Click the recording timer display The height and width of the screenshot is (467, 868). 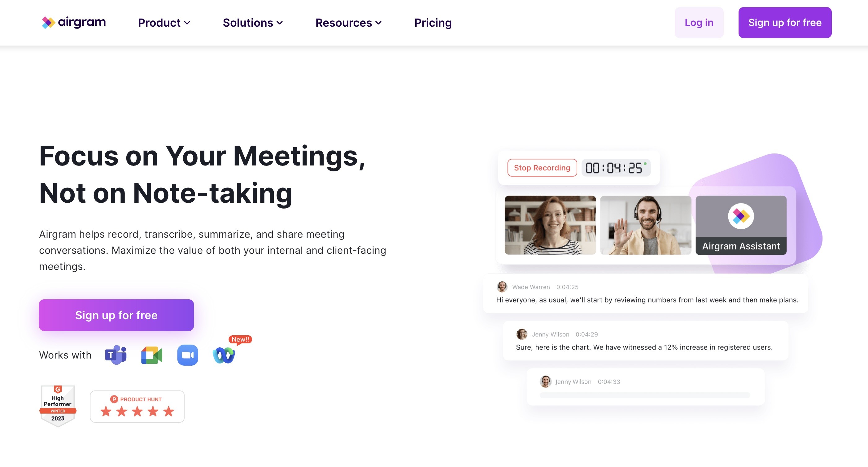(x=616, y=168)
